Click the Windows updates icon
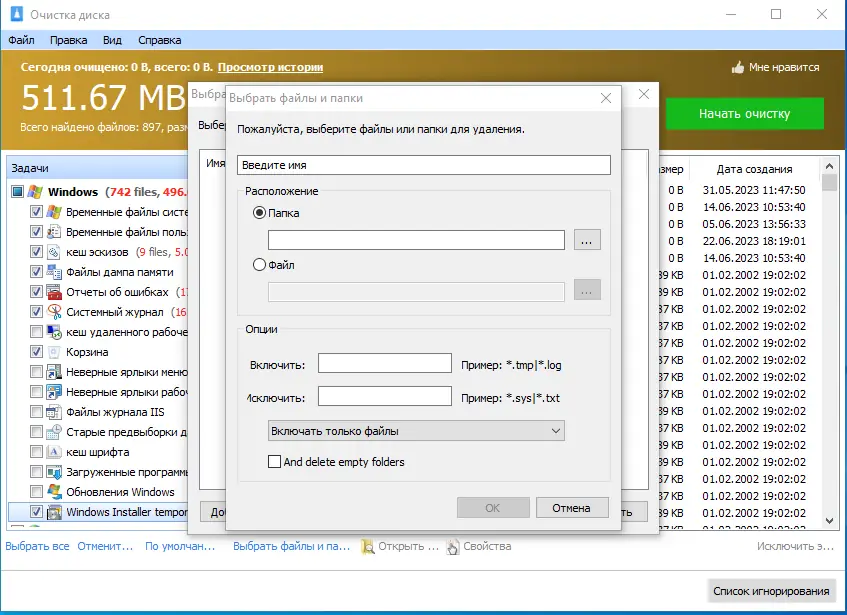Viewport: 847px width, 615px height. pos(54,491)
